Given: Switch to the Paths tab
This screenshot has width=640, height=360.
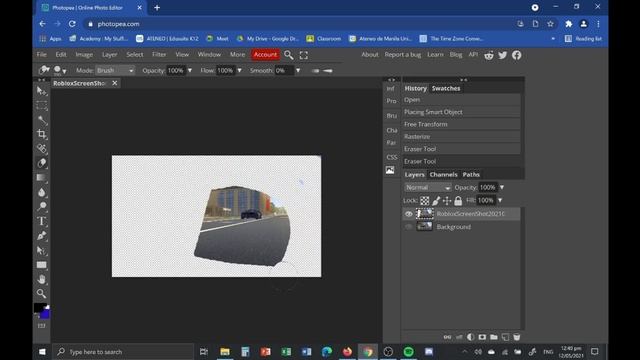Looking at the screenshot, I should coord(471,175).
